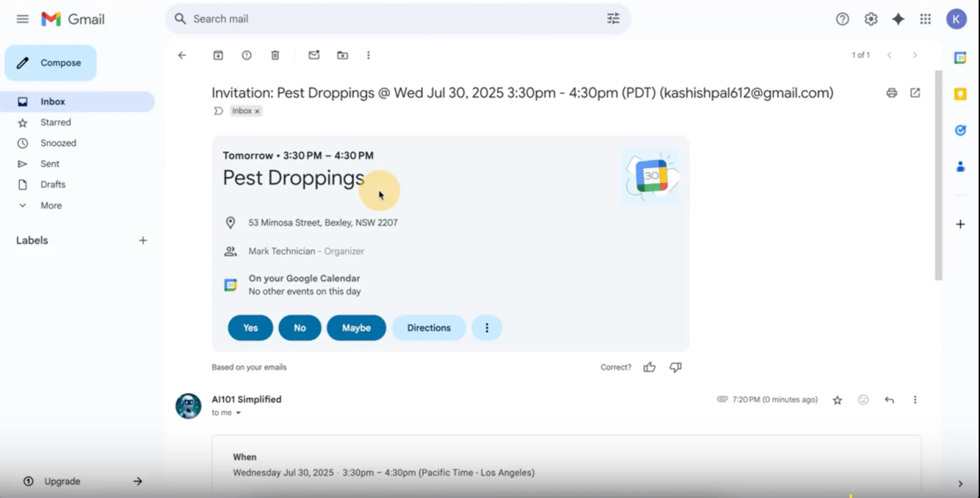The image size is (980, 498).
Task: Add emoji reaction to message
Action: coord(863,400)
